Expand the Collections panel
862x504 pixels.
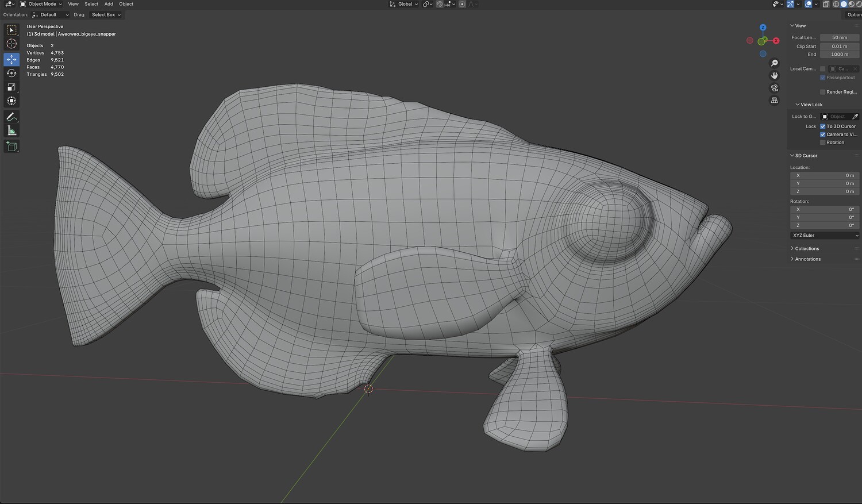pos(805,249)
